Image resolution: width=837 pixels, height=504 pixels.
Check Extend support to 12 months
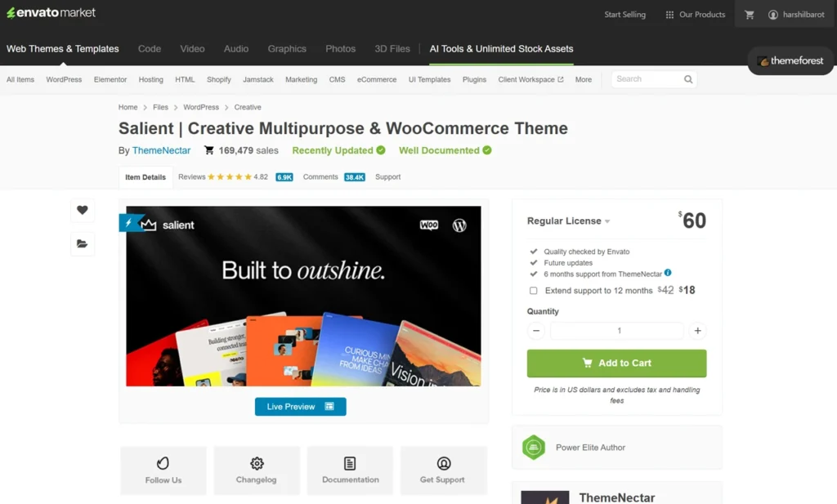tap(533, 291)
